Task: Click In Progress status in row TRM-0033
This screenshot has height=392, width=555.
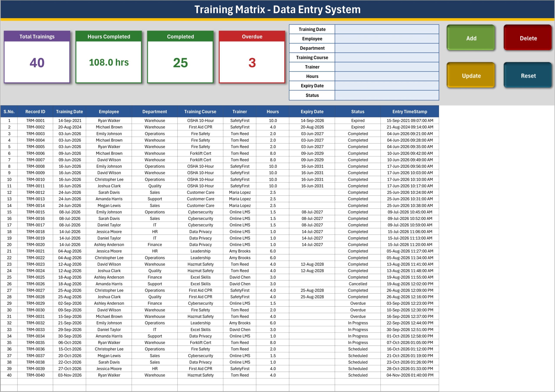Action: [358, 329]
